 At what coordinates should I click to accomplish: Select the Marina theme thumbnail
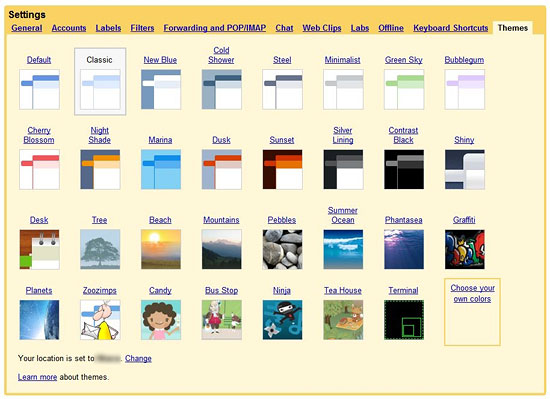pyautogui.click(x=161, y=169)
